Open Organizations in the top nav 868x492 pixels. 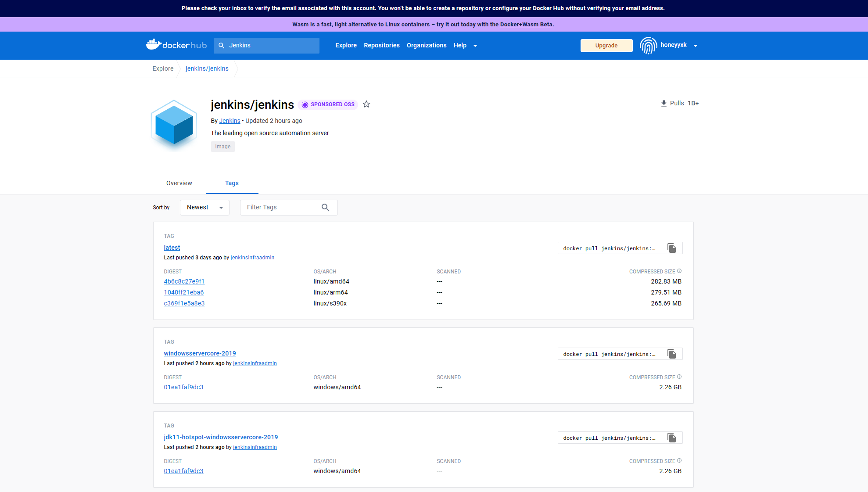click(427, 45)
